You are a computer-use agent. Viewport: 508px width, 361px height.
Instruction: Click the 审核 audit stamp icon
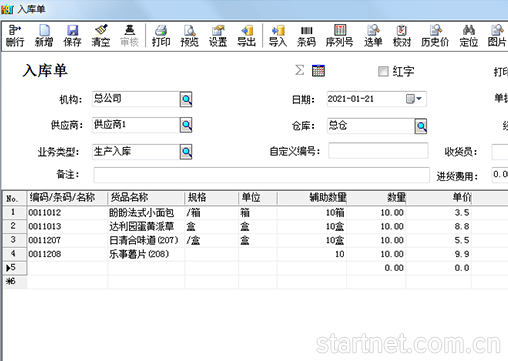point(129,36)
